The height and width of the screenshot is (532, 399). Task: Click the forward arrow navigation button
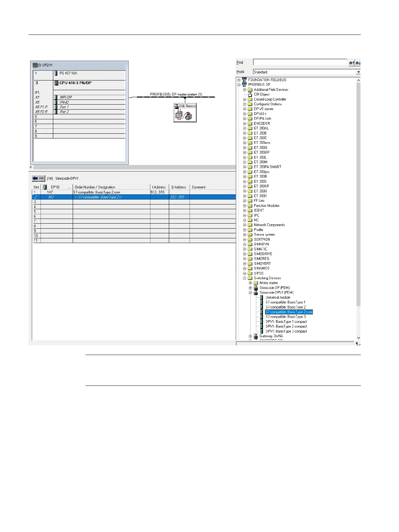point(42,178)
